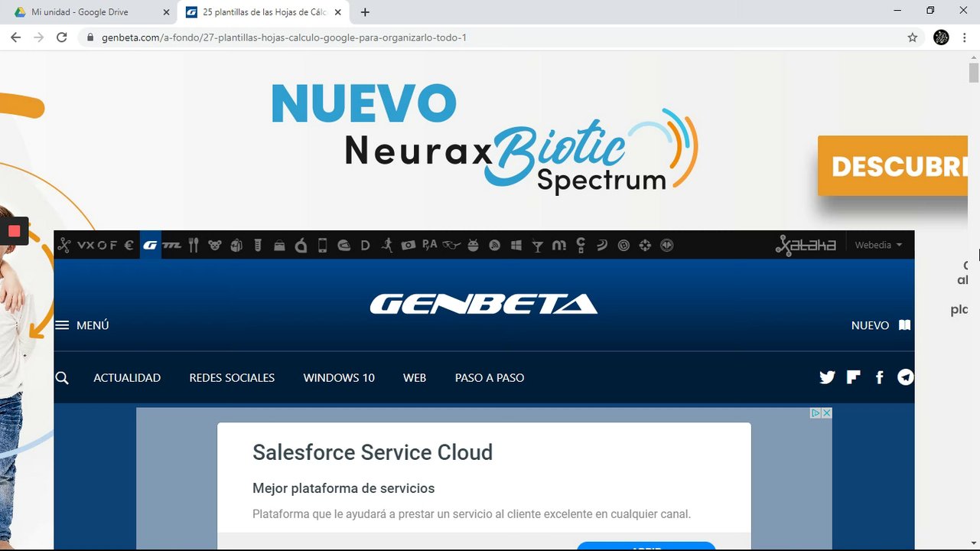Open the teddy bear parenting site icon

[215, 245]
